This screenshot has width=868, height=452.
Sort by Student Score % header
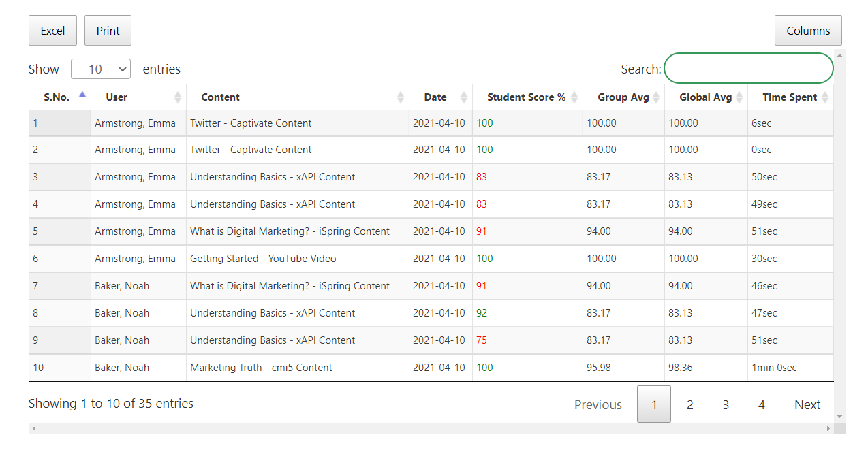pos(527,97)
